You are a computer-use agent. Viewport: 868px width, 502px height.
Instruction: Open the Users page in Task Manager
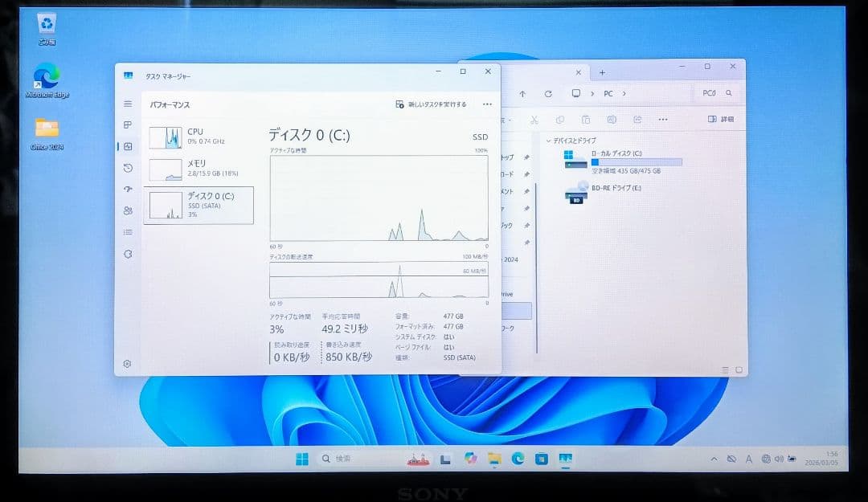(x=127, y=210)
